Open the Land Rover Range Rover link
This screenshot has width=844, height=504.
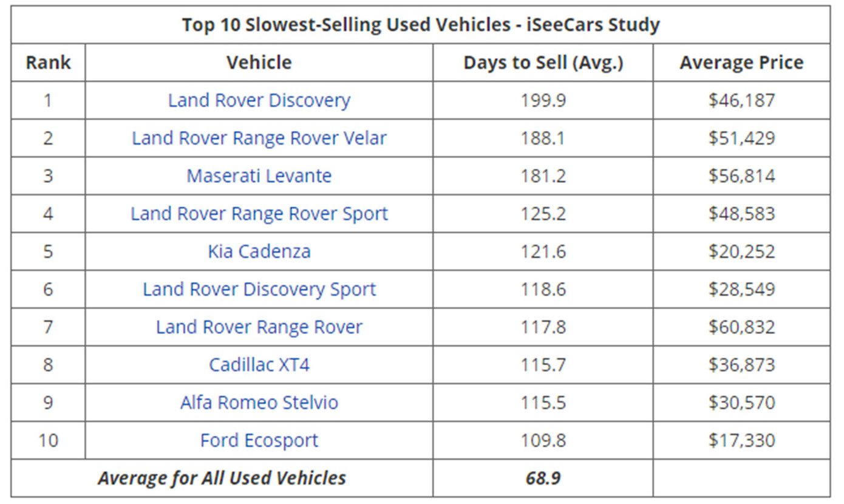(259, 327)
